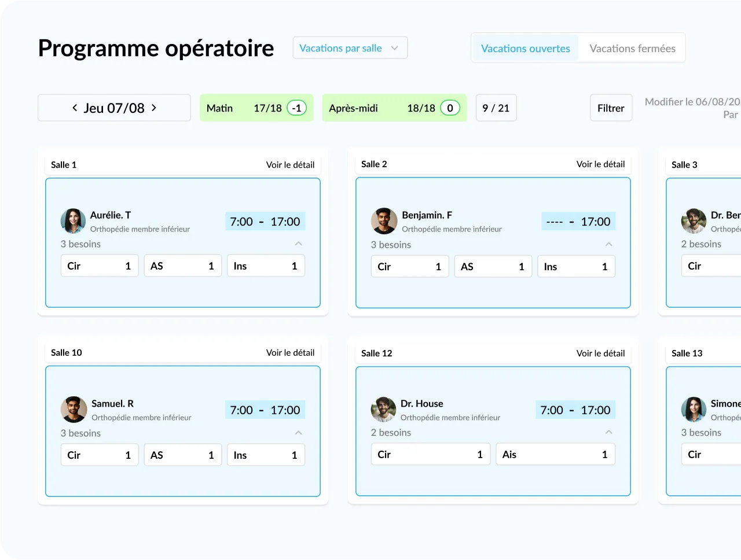Viewport: 741px width, 560px height.
Task: Click the Samuel. R name
Action: (112, 404)
